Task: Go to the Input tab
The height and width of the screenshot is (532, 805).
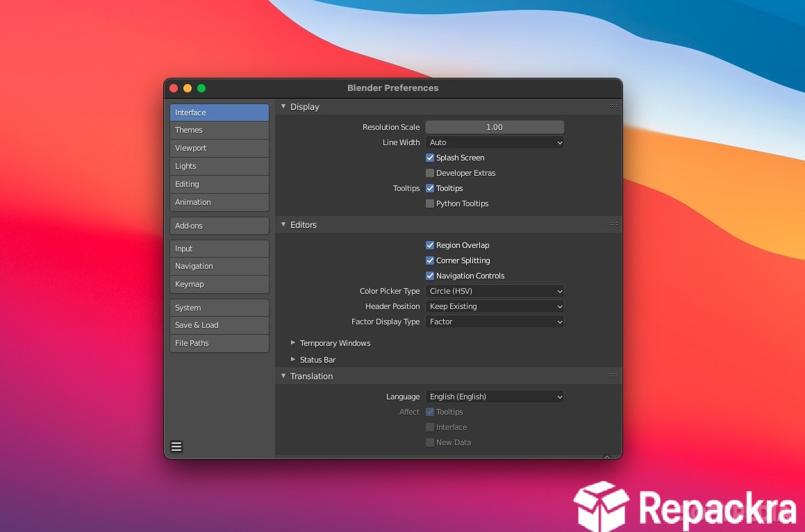Action: (219, 249)
